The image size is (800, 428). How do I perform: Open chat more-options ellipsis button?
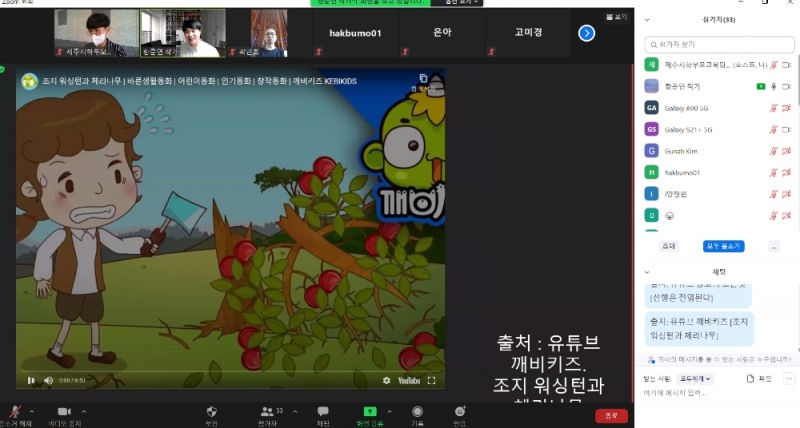click(x=789, y=379)
